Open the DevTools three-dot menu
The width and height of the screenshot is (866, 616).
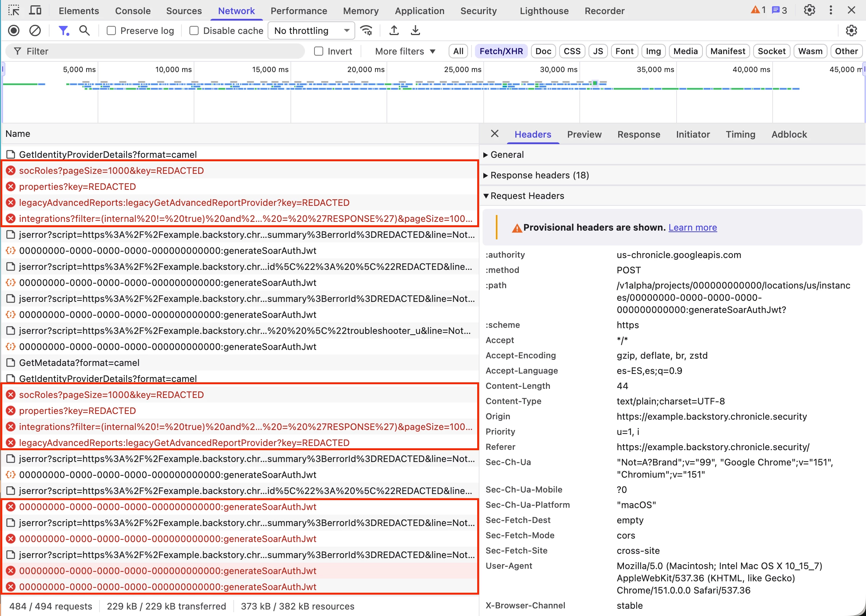point(831,10)
